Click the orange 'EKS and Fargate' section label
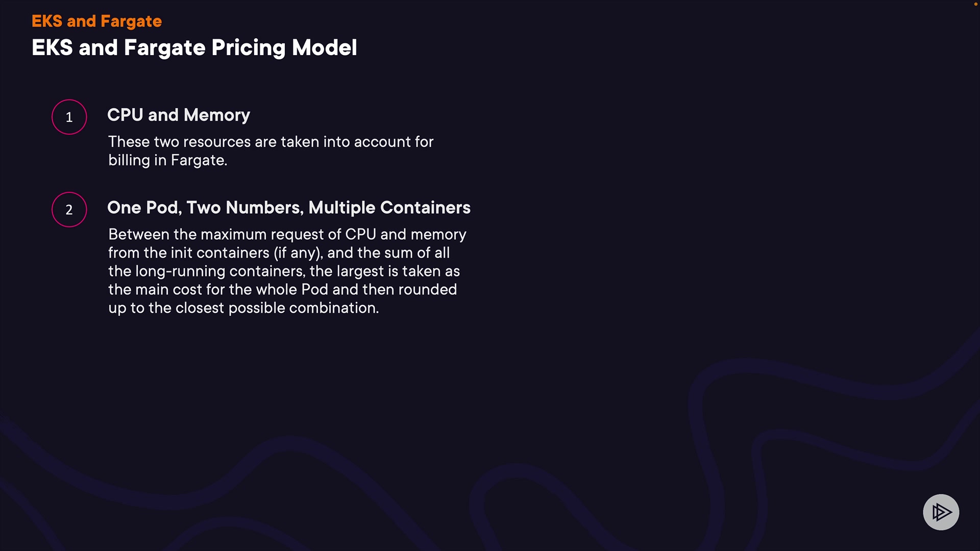The width and height of the screenshot is (980, 551). (96, 21)
